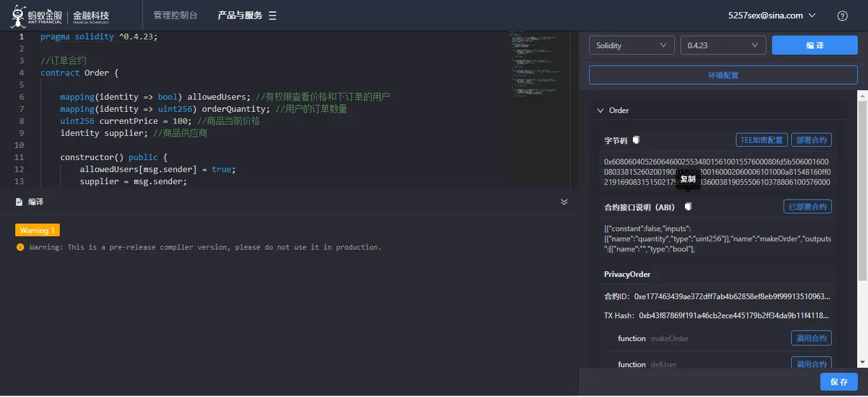Image resolution: width=868 pixels, height=397 pixels.
Task: Click the 'mapping(identity => bool) allowedUsers' line
Action: (x=225, y=97)
